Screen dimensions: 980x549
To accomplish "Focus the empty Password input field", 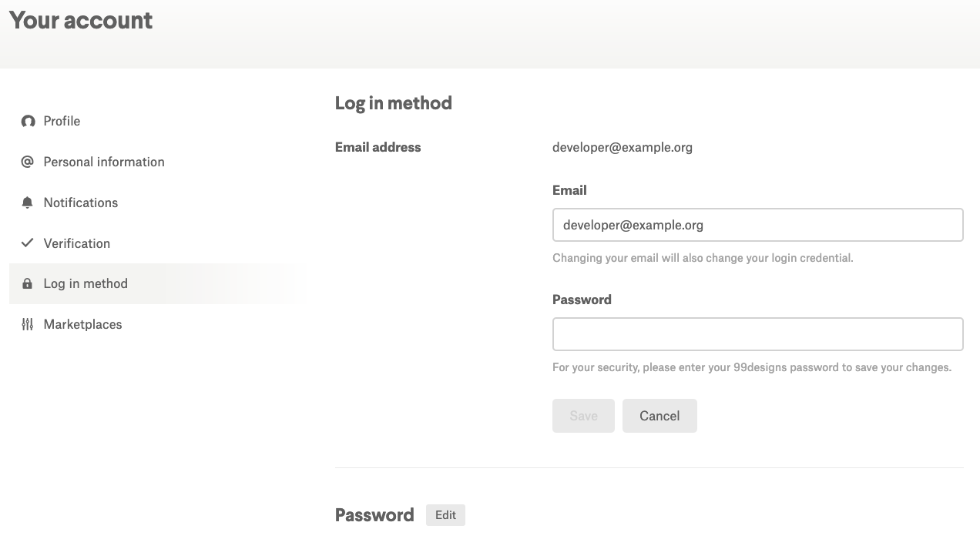I will coord(757,334).
